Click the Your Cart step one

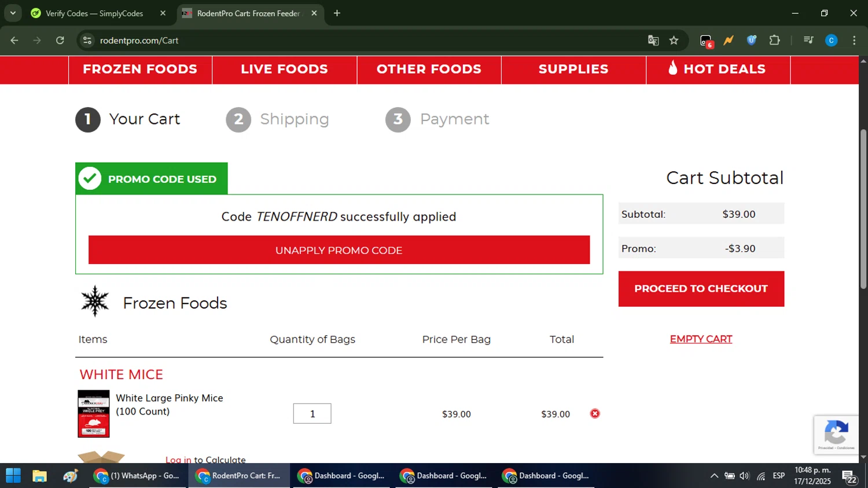(x=128, y=119)
